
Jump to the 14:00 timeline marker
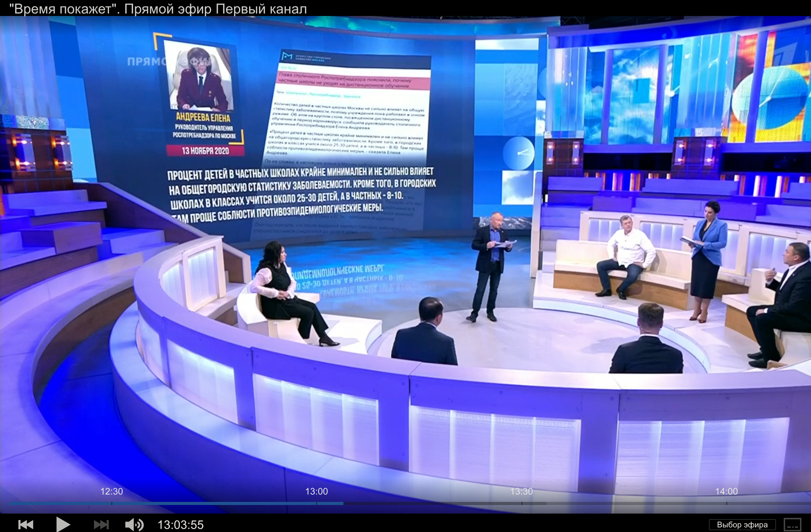tap(727, 491)
